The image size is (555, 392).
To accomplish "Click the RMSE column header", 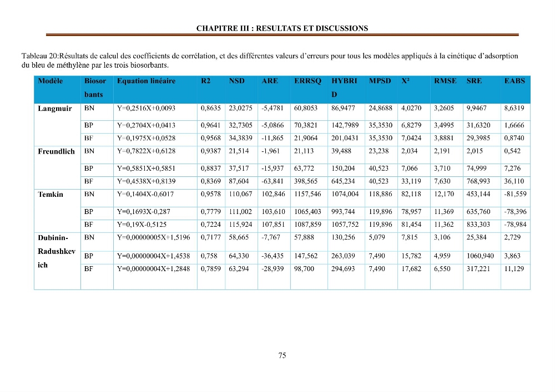I will click(x=445, y=81).
